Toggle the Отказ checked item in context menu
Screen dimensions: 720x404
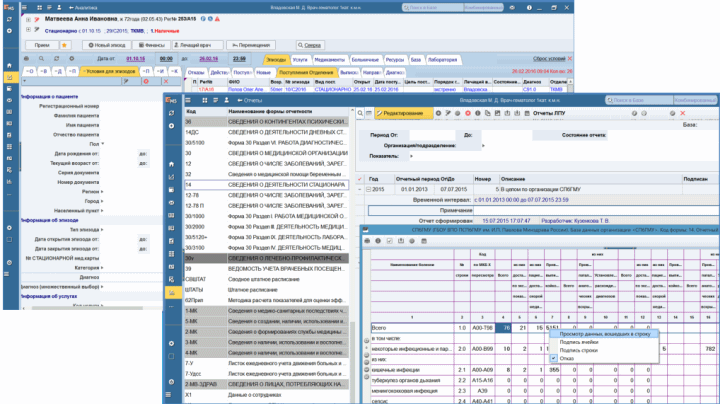pyautogui.click(x=567, y=359)
